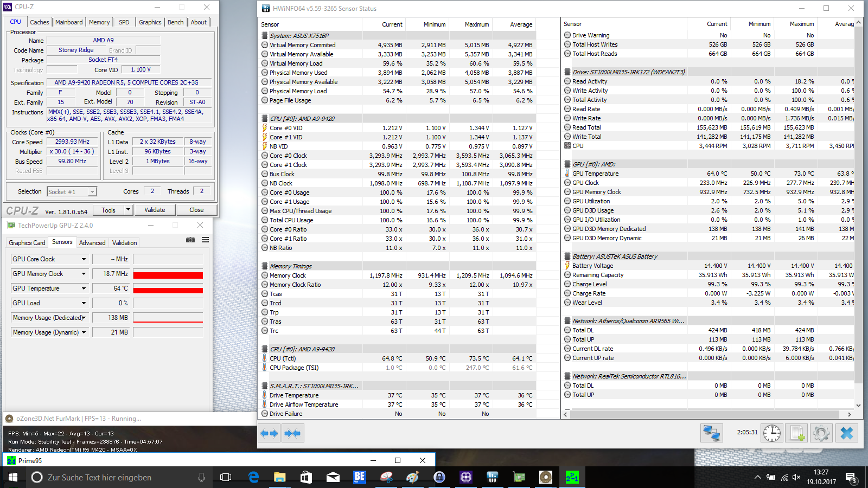Open the Wi-Fi network tray icon
The height and width of the screenshot is (488, 868).
pyautogui.click(x=784, y=477)
